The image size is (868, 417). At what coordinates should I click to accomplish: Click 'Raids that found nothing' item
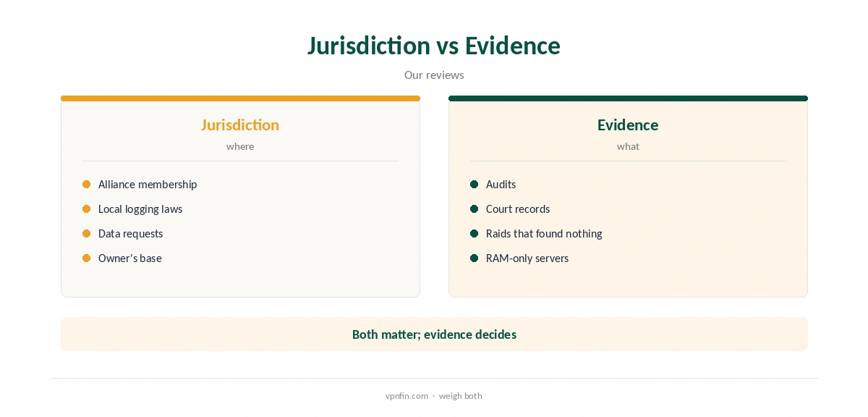[544, 234]
